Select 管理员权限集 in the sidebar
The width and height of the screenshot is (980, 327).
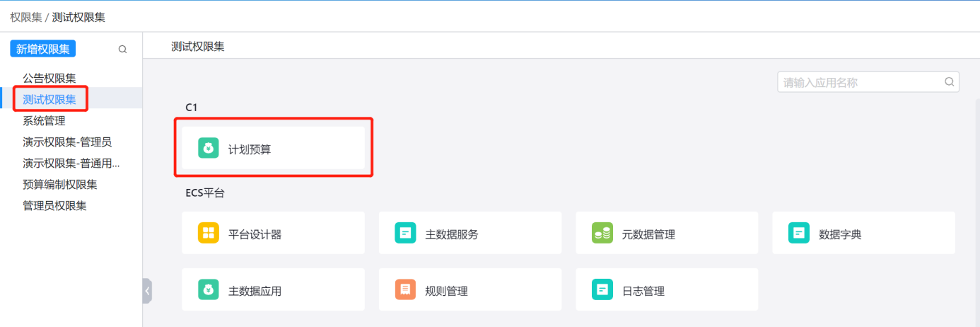point(55,205)
